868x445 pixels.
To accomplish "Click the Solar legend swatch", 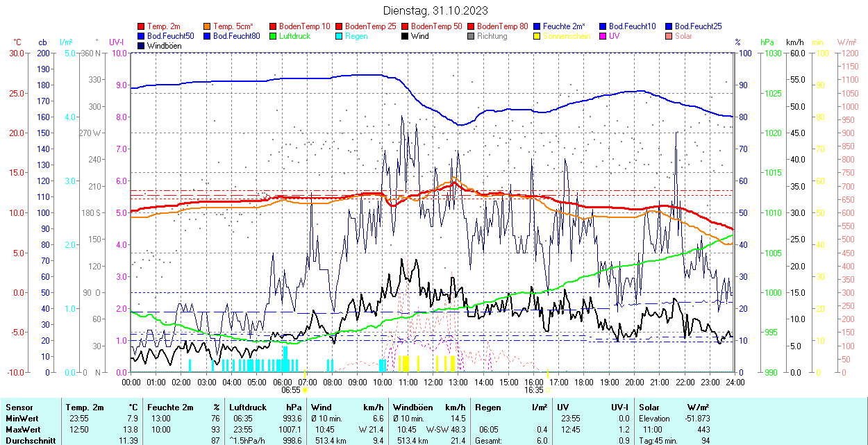I will [x=669, y=36].
